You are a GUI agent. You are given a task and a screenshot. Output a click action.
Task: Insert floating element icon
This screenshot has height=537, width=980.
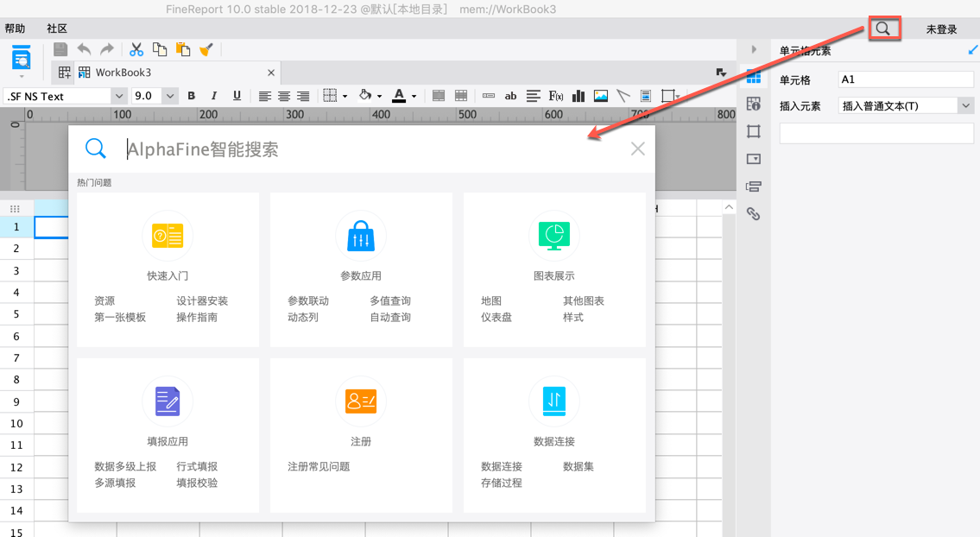668,96
